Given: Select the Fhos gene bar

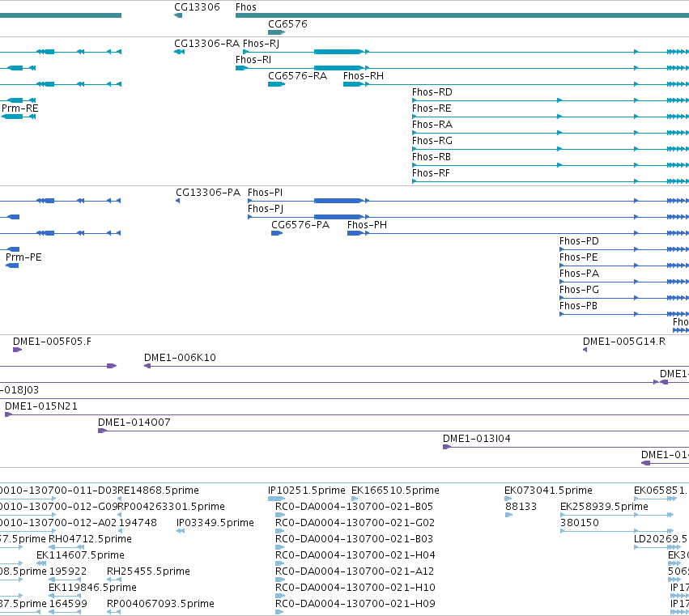Looking at the screenshot, I should click(x=462, y=16).
